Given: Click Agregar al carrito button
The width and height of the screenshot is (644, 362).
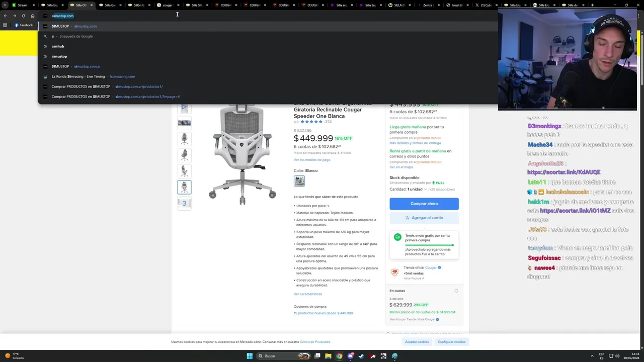Looking at the screenshot, I should [x=424, y=218].
